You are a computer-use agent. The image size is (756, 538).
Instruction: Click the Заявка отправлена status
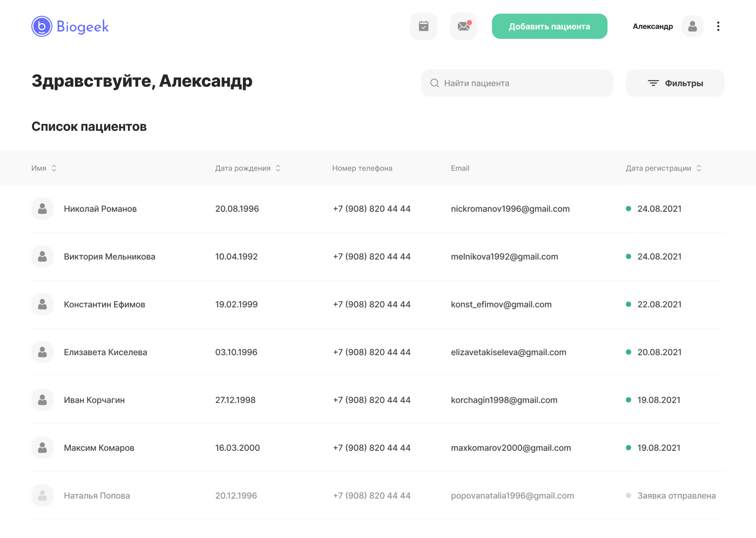click(x=676, y=496)
